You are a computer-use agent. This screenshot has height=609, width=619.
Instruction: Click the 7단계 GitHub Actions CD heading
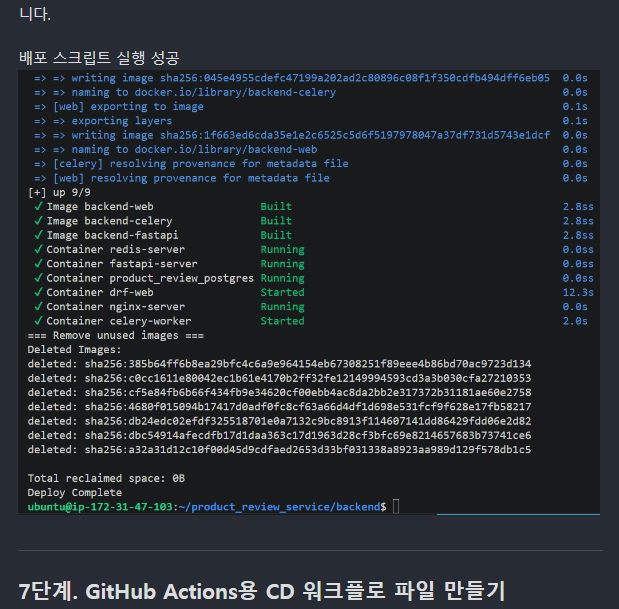(262, 591)
